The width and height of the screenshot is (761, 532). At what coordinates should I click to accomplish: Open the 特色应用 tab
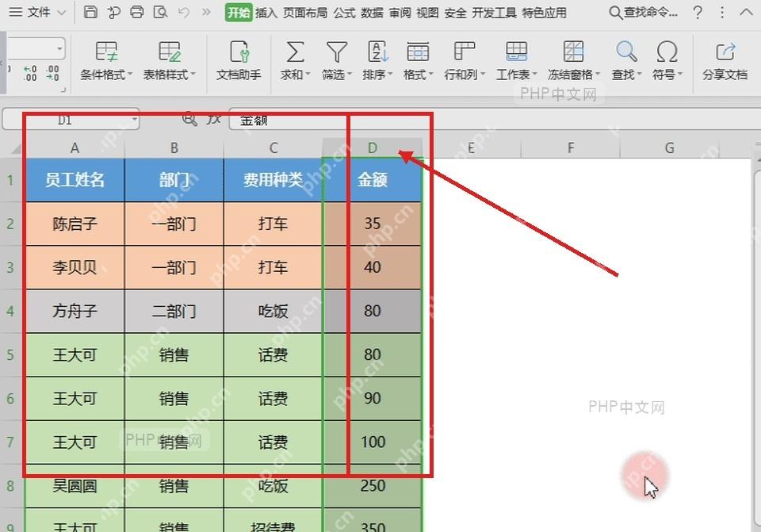[544, 12]
